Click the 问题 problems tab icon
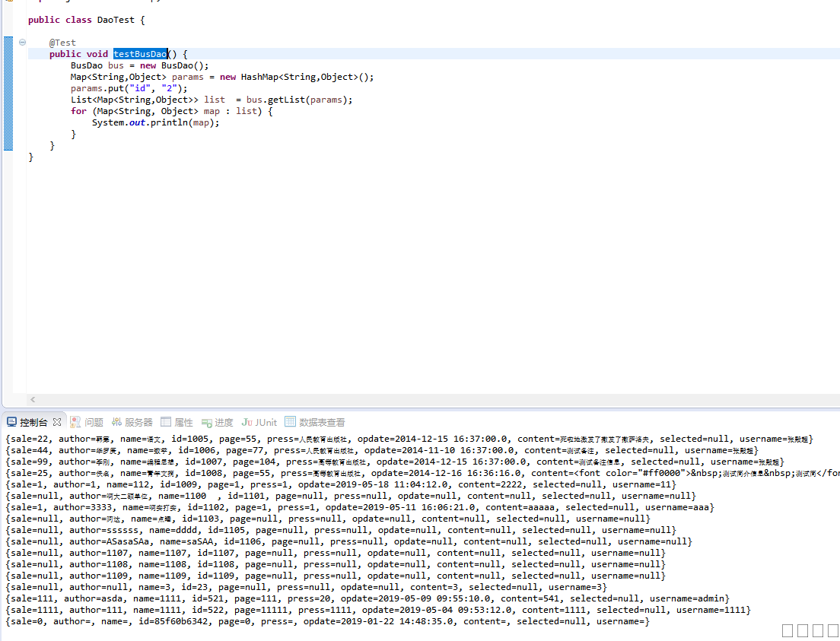This screenshot has height=641, width=840. pos(75,422)
